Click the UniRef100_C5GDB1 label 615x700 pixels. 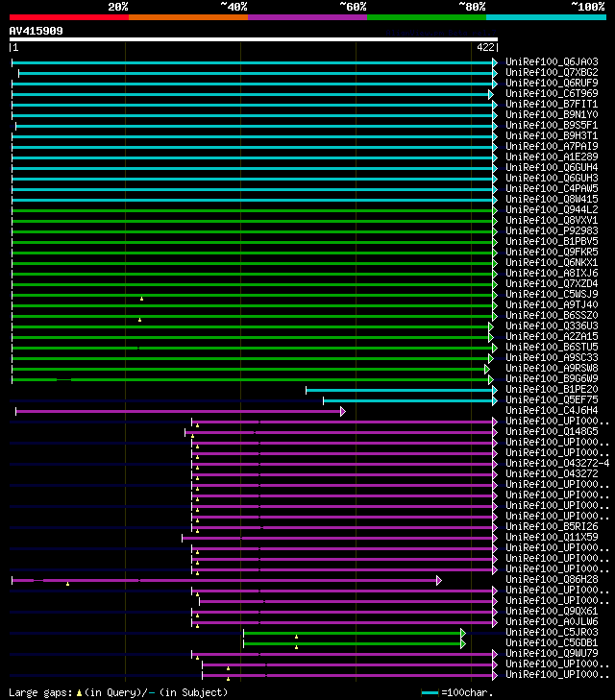tap(552, 642)
